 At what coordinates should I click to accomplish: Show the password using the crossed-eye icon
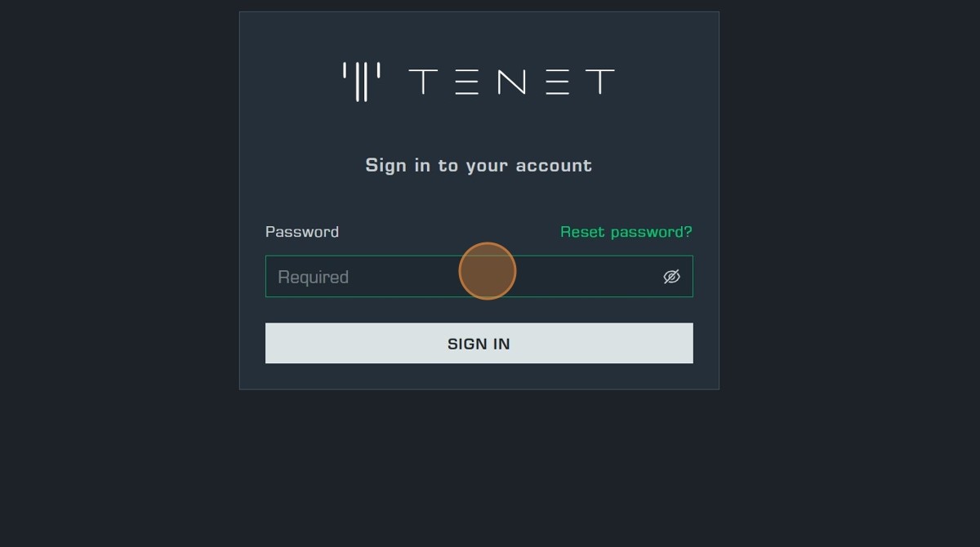click(671, 277)
